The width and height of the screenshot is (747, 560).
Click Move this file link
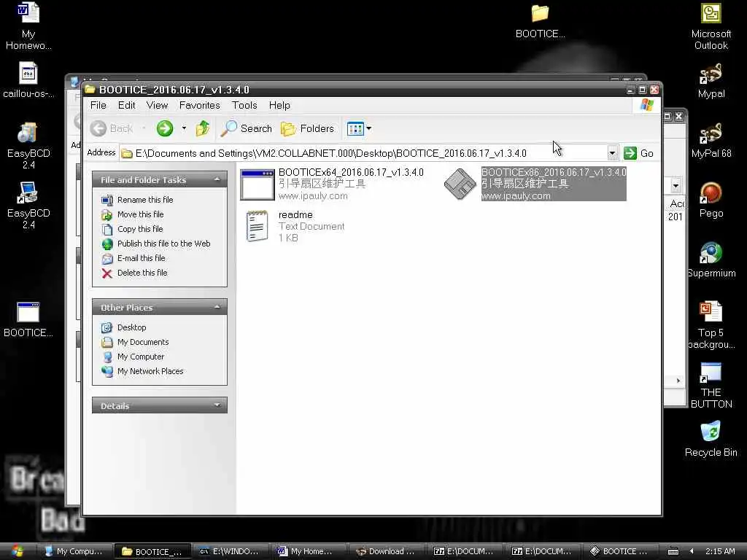141,215
